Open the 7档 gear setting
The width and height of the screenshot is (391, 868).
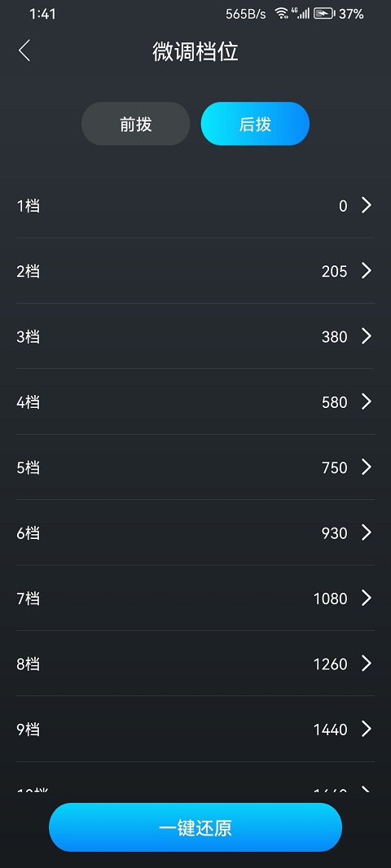pyautogui.click(x=195, y=598)
